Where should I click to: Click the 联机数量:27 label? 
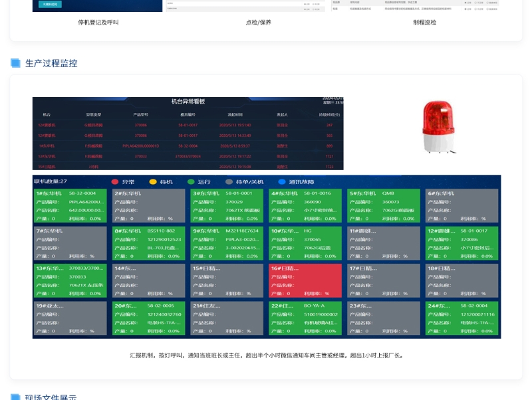point(51,181)
